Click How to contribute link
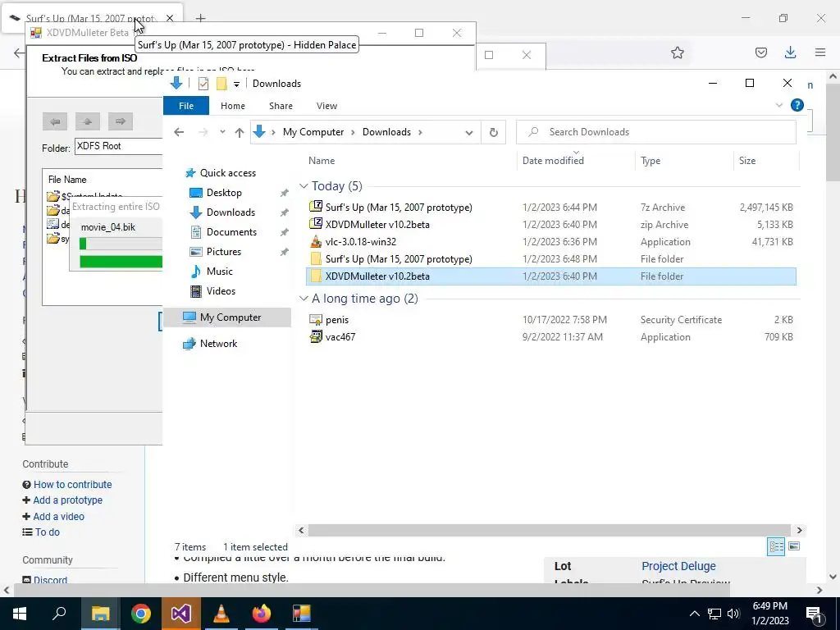 (72, 484)
